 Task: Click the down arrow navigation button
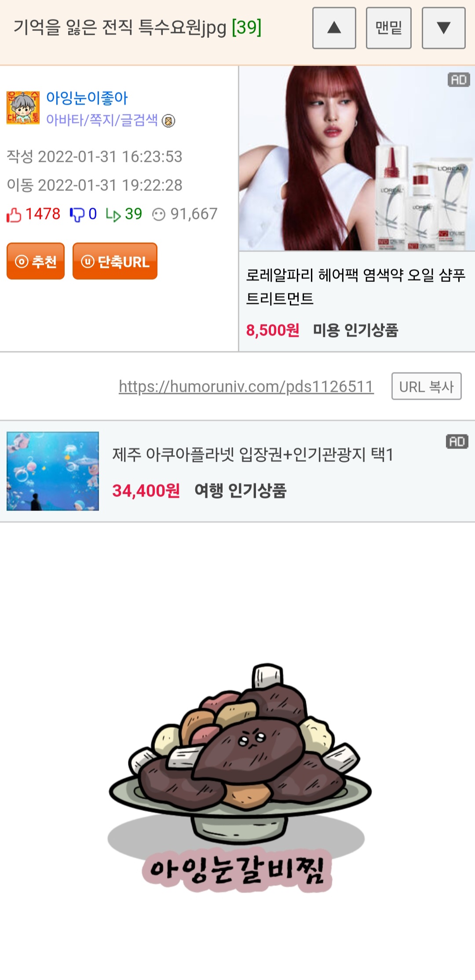tap(443, 28)
